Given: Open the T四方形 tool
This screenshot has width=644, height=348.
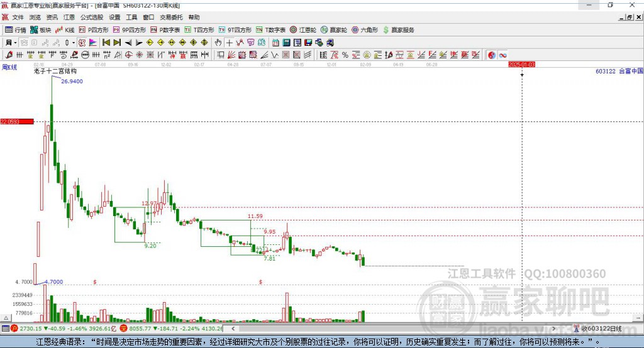Looking at the screenshot, I should (x=199, y=30).
